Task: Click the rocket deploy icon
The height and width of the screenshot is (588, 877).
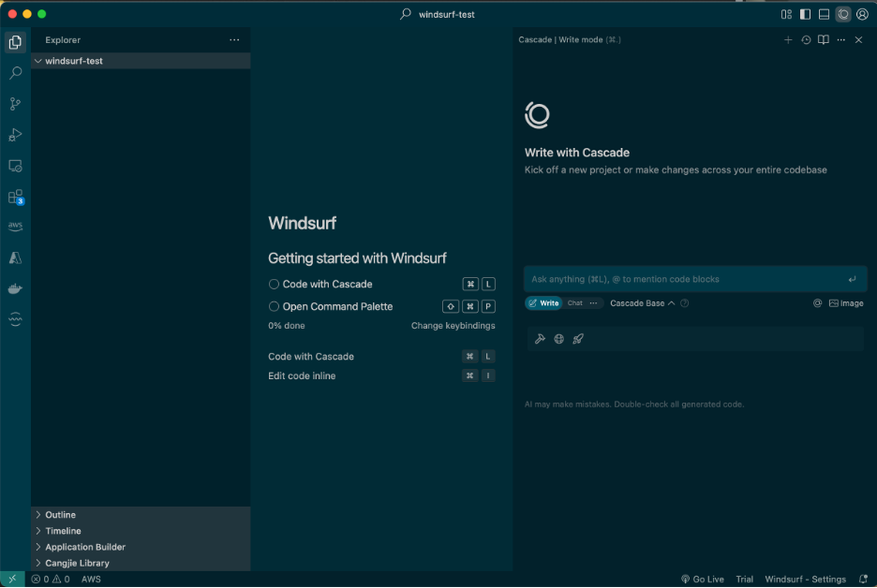Action: [578, 339]
